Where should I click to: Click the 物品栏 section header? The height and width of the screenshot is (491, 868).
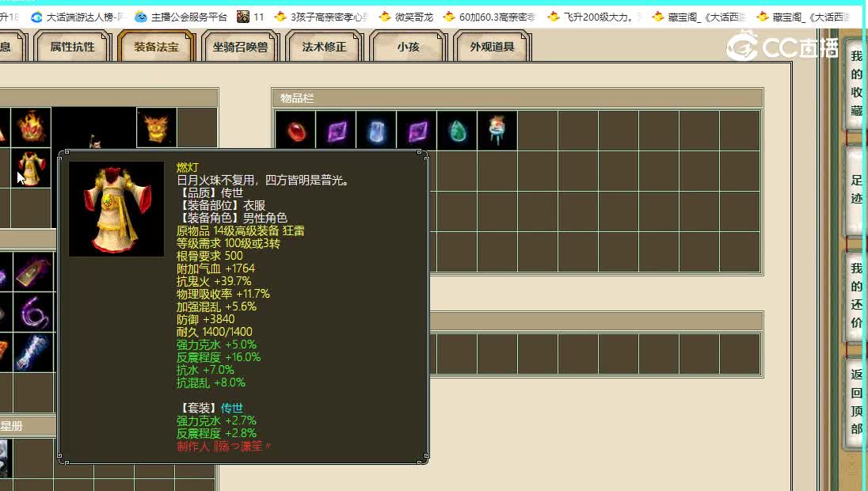click(518, 98)
